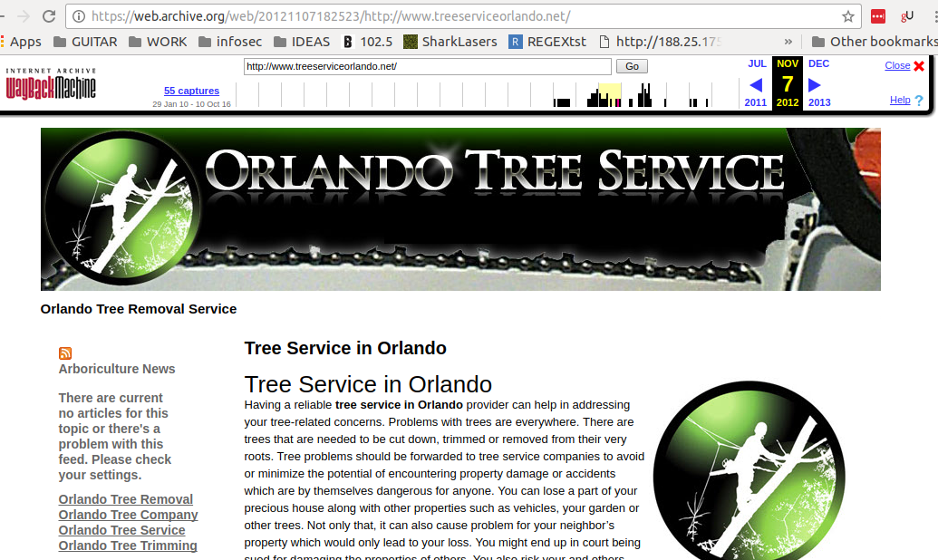Click the bold Tree Service in Orlando heading
This screenshot has height=560, width=938.
click(x=345, y=348)
